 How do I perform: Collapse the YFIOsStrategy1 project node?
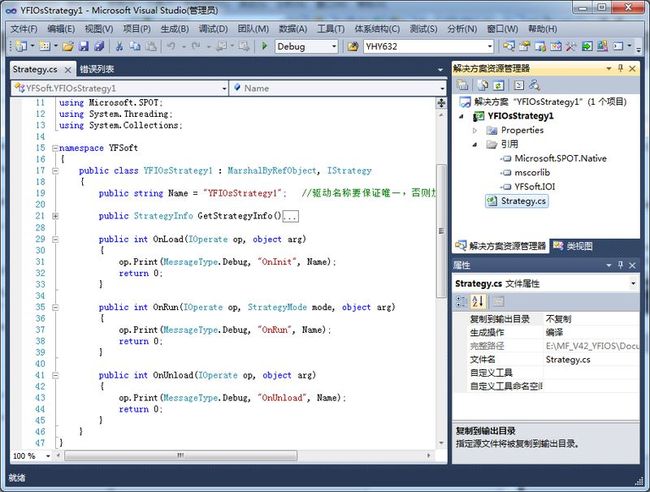click(x=461, y=116)
